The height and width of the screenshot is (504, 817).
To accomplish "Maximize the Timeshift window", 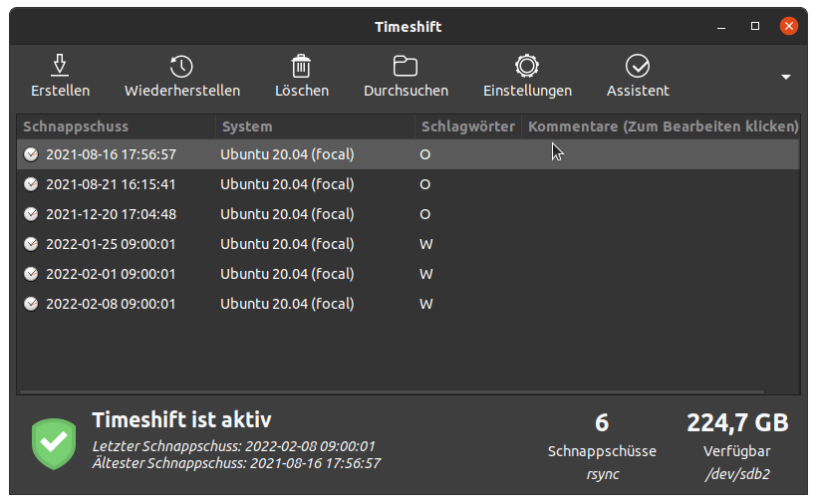I will pos(755,26).
